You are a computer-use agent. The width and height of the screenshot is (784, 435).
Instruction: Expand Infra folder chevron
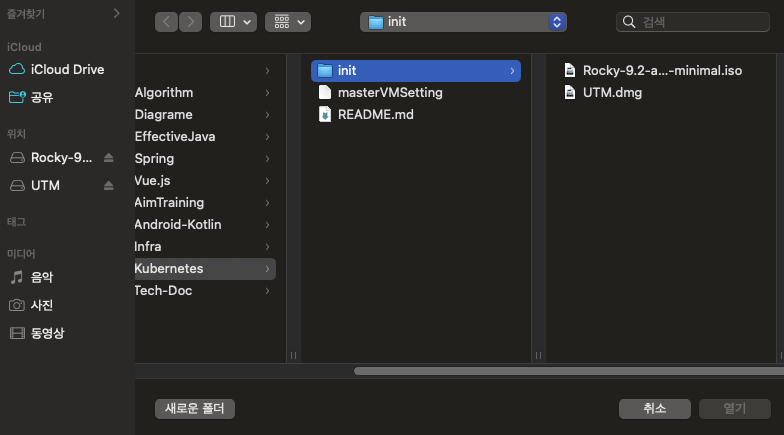pos(268,247)
